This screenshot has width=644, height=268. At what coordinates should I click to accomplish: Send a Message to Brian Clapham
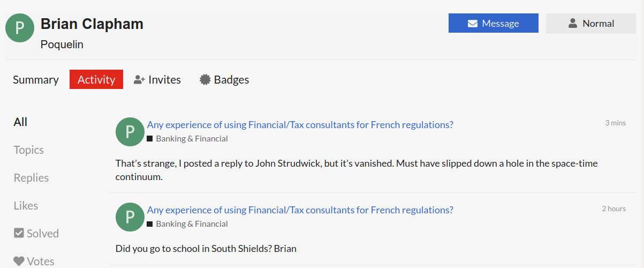494,24
